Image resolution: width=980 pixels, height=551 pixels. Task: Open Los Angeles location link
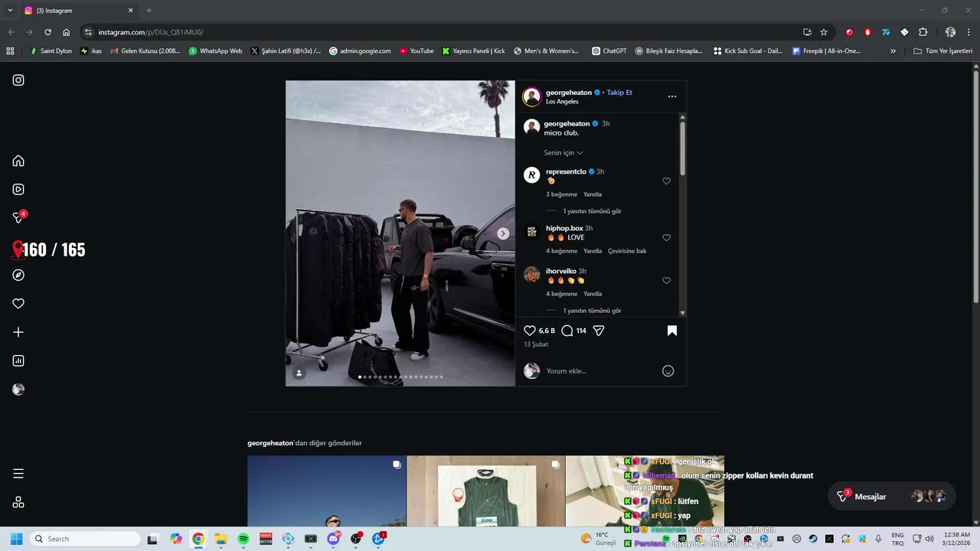point(562,102)
